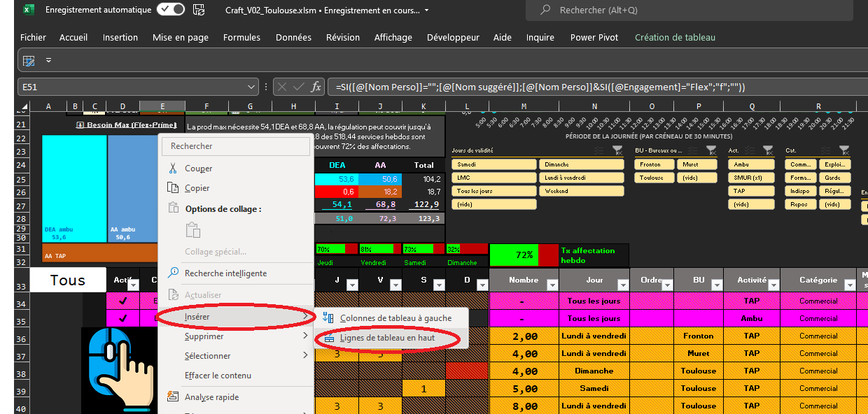
Task: Click the Couper scissors icon in context menu
Action: point(172,169)
